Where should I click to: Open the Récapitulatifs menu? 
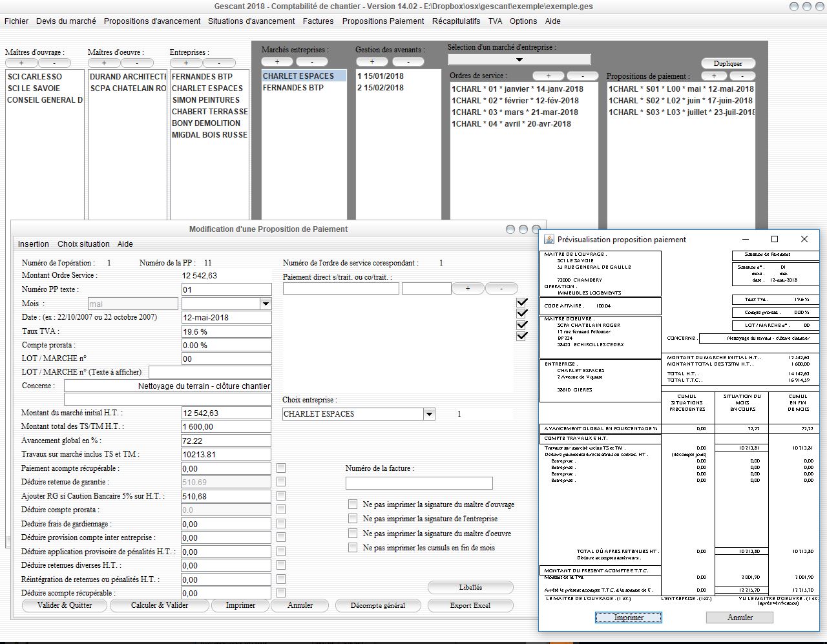pos(456,21)
